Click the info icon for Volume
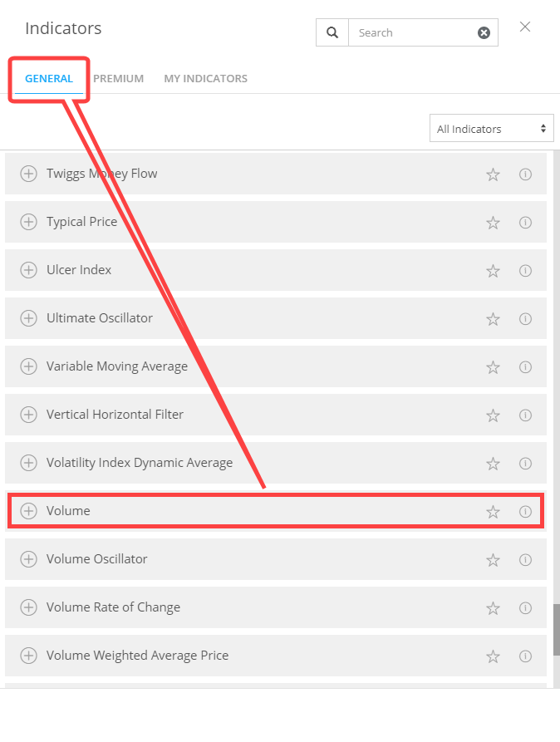This screenshot has width=560, height=742. (525, 511)
